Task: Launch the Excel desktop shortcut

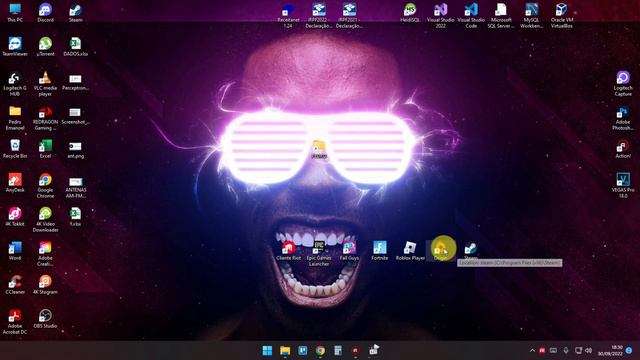Action: tap(45, 149)
